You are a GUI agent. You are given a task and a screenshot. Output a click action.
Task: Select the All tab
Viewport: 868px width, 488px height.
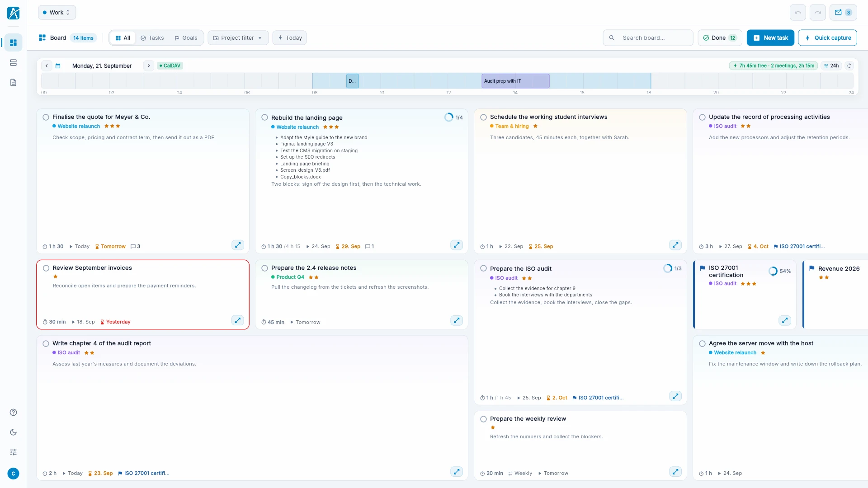[123, 38]
